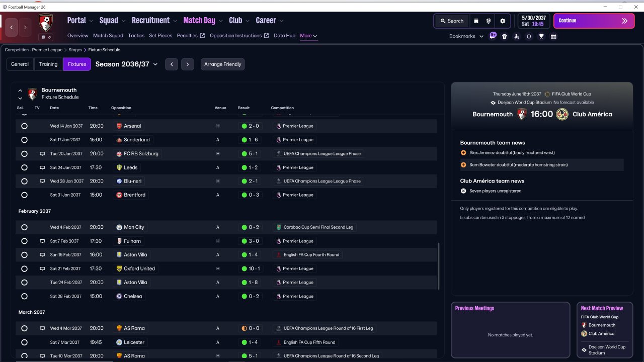644x362 pixels.
Task: Expand the Match Day menu dropdown arrow
Action: (220, 21)
